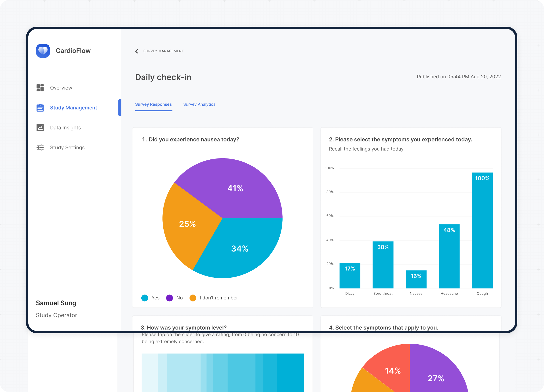
Task: Go to Study Settings menu item
Action: click(x=67, y=147)
